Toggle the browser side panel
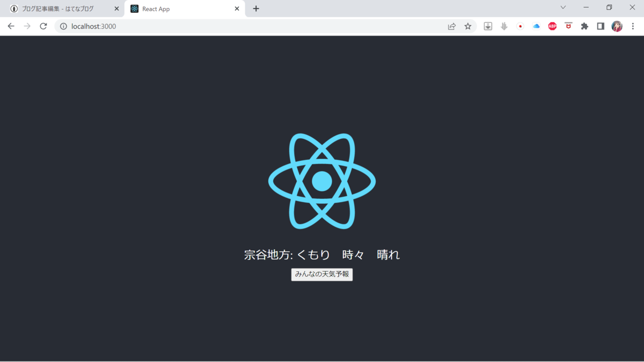The height and width of the screenshot is (362, 644). pyautogui.click(x=601, y=26)
